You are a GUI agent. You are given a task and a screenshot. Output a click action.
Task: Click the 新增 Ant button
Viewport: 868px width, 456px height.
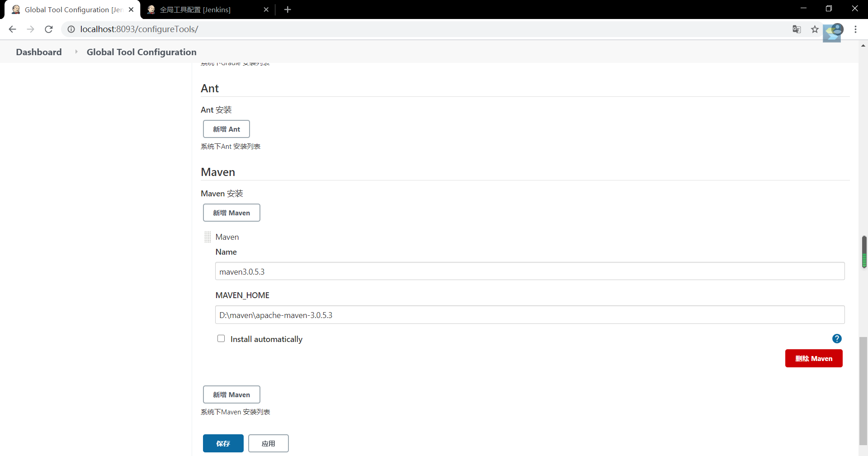(226, 129)
